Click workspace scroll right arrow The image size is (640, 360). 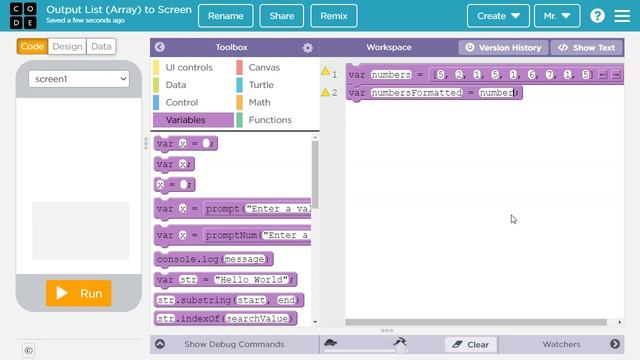620,322
